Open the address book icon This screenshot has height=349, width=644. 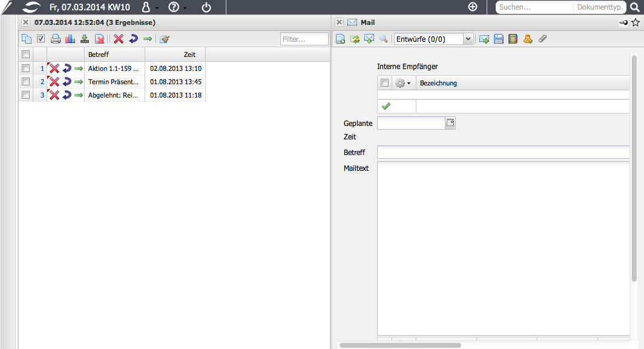click(x=513, y=39)
